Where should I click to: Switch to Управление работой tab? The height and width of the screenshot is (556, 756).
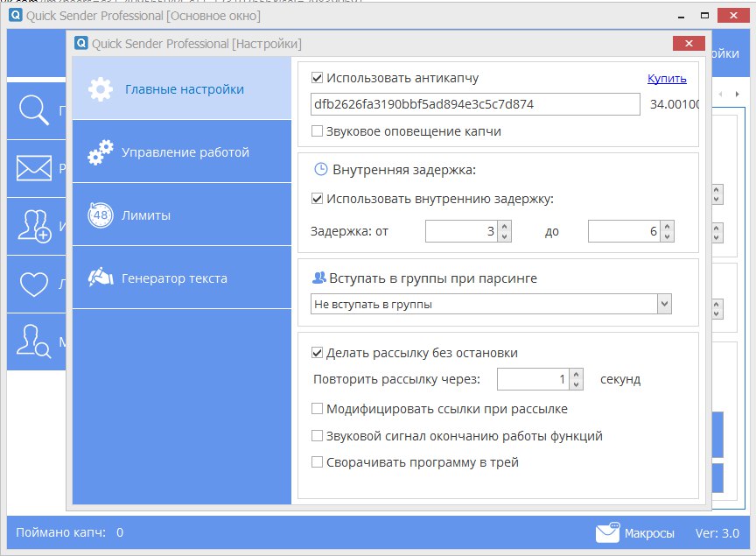coord(182,151)
